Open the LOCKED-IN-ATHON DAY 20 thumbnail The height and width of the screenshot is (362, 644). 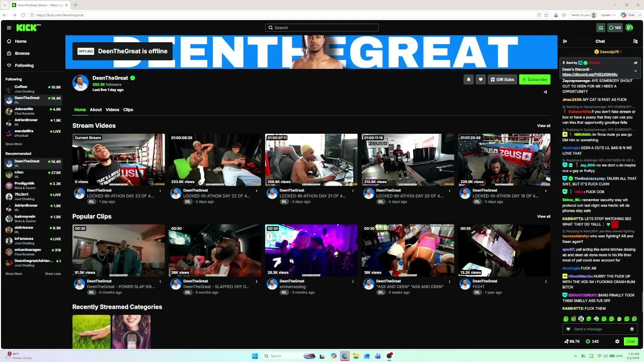tap(408, 160)
